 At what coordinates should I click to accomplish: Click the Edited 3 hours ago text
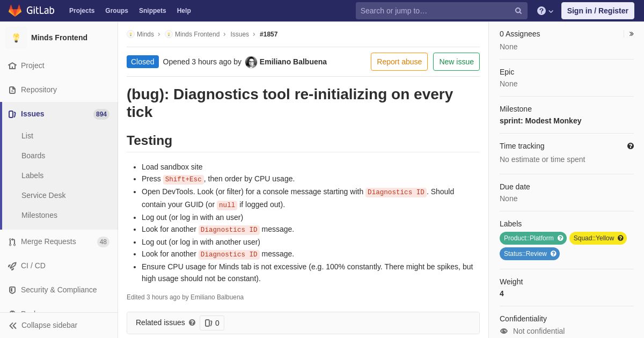point(185,297)
